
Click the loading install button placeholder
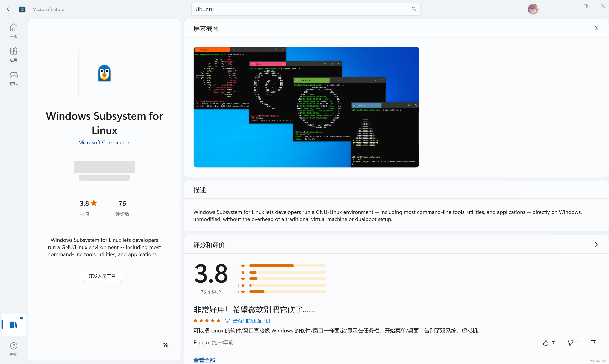tap(104, 167)
